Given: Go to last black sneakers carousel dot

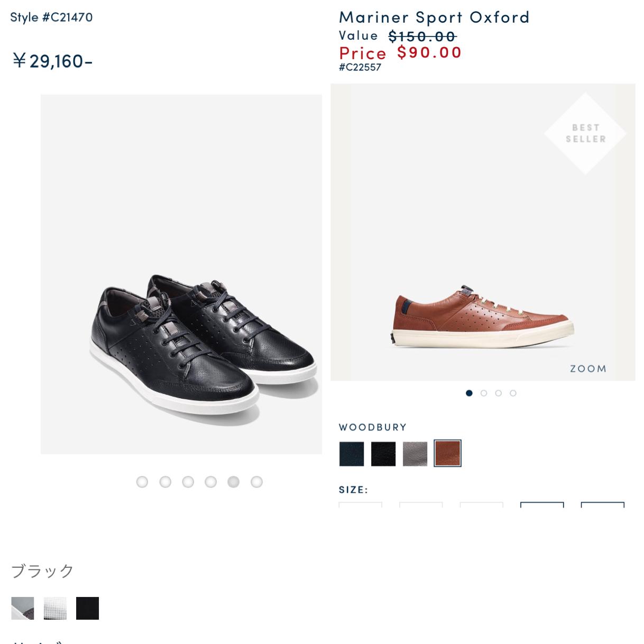Looking at the screenshot, I should pos(256,482).
